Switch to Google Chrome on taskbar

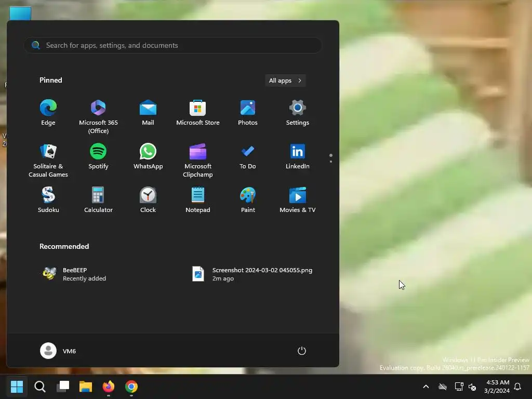pyautogui.click(x=131, y=387)
